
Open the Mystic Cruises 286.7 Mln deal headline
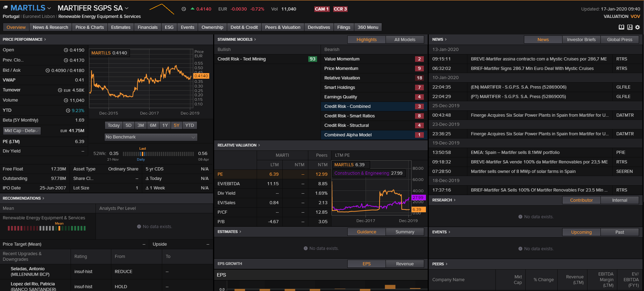coord(532,69)
